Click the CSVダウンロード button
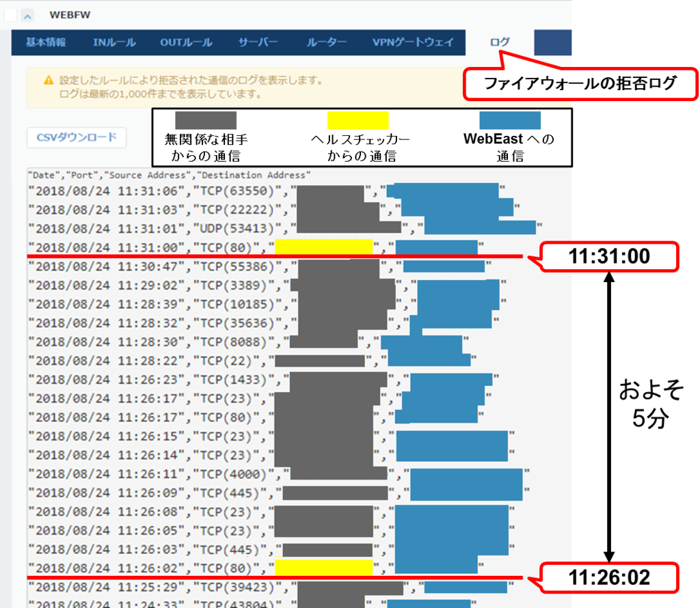This screenshot has height=608, width=700. pyautogui.click(x=77, y=137)
